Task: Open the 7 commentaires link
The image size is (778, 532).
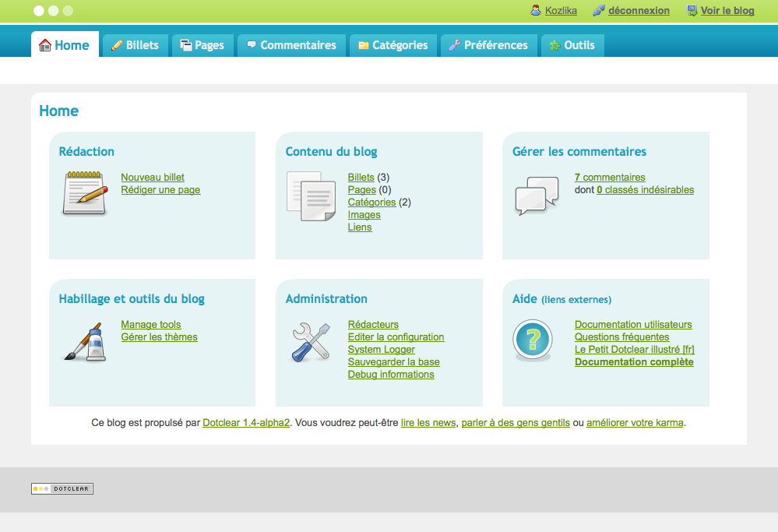Action: click(610, 178)
